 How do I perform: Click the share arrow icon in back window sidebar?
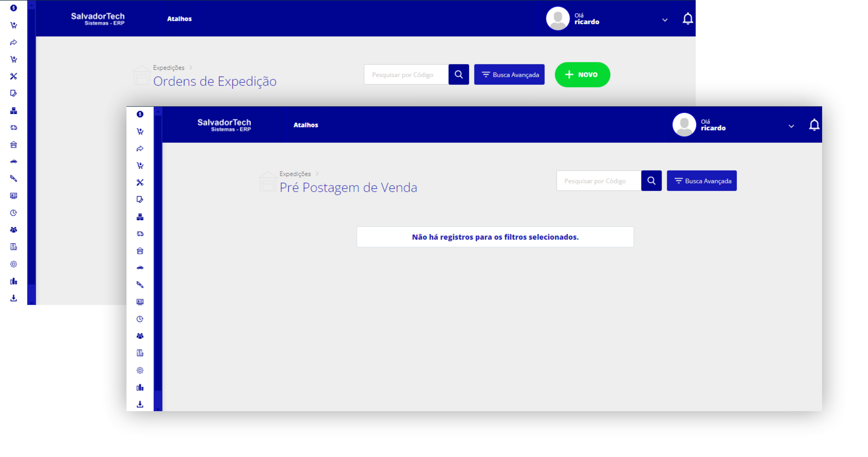[x=13, y=42]
